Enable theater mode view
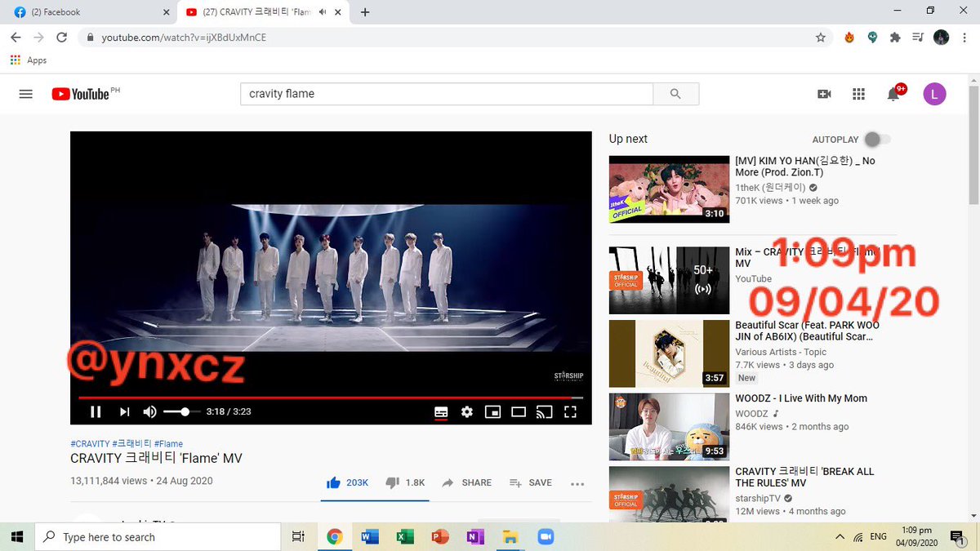The width and height of the screenshot is (980, 551). click(519, 412)
